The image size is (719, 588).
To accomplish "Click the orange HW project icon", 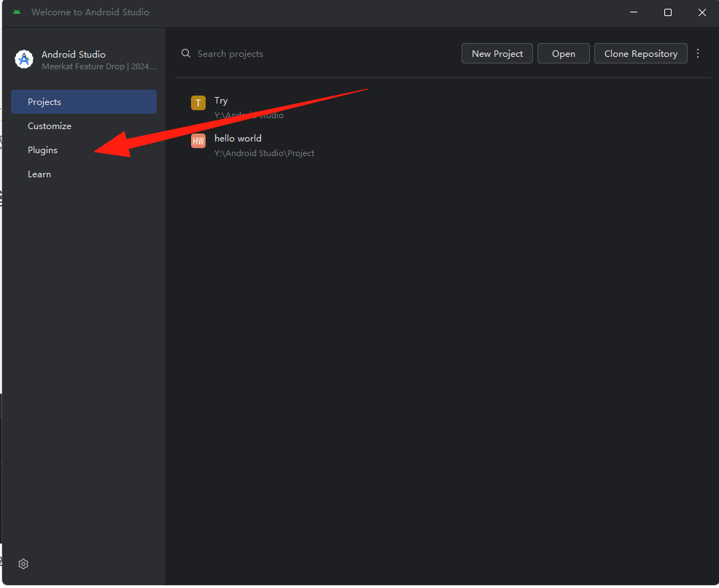I will [x=198, y=141].
